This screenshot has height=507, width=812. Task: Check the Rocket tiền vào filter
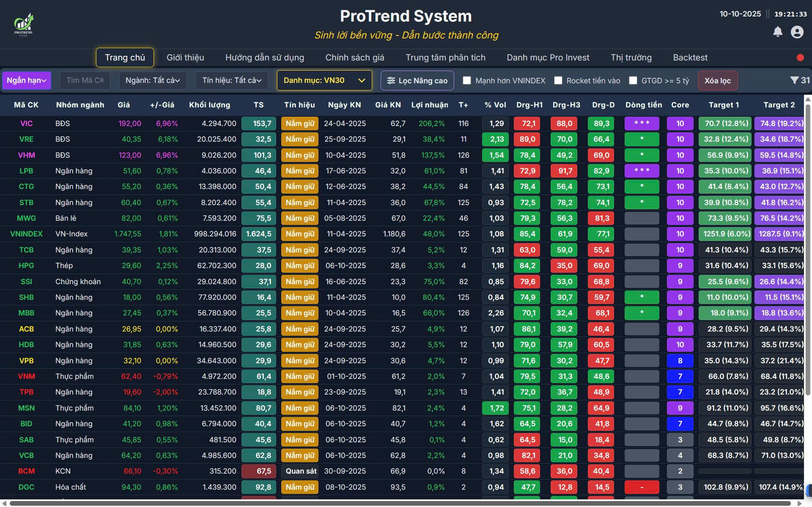tap(559, 80)
